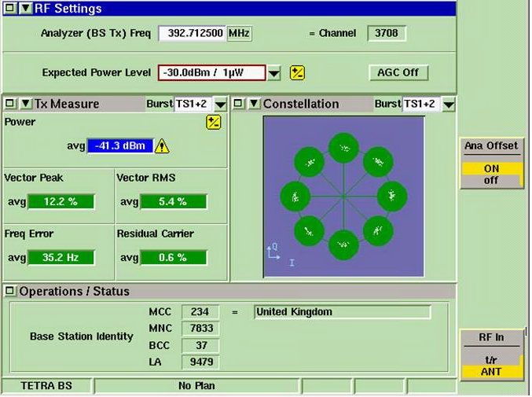Click the I/Q axis indicator in constellation
The width and height of the screenshot is (532, 397).
pos(273,252)
